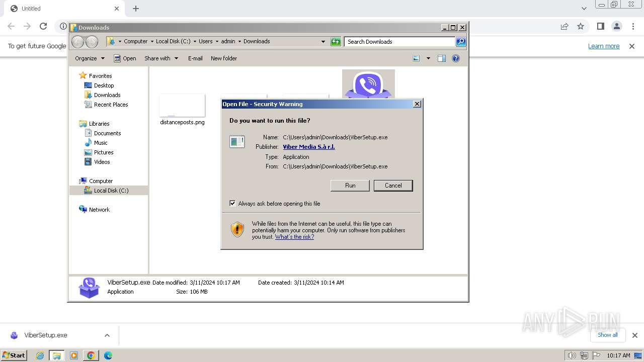
Task: Open Organize dropdown arrow
Action: pyautogui.click(x=103, y=58)
